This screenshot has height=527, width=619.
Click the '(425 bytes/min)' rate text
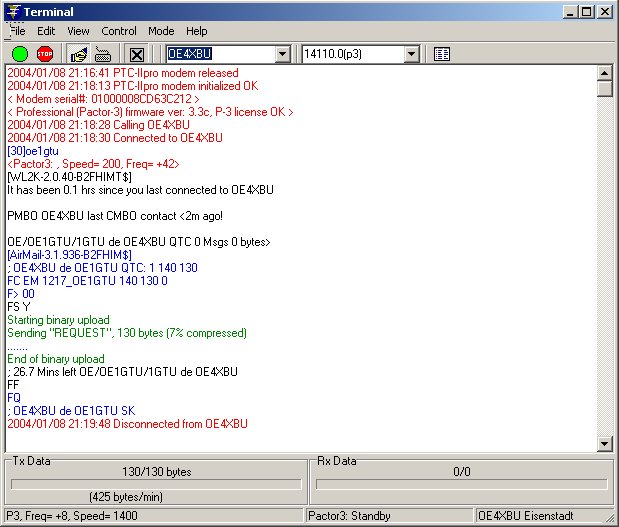click(126, 497)
